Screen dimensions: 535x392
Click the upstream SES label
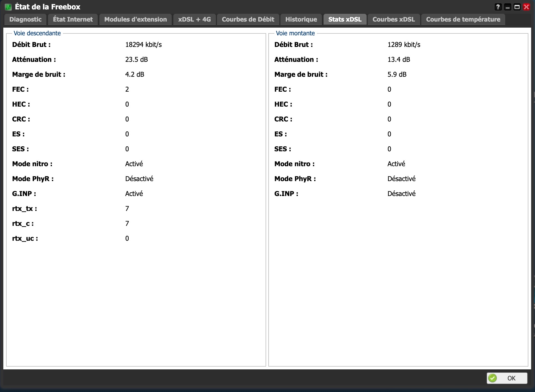click(283, 149)
